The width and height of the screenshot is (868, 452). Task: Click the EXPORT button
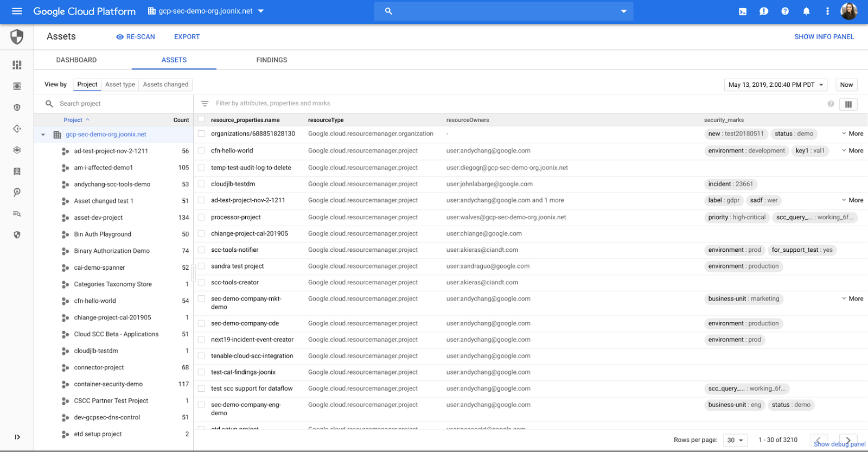click(187, 37)
